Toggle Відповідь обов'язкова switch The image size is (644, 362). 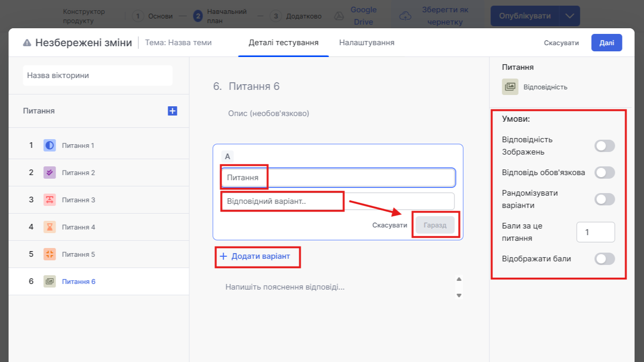(604, 173)
